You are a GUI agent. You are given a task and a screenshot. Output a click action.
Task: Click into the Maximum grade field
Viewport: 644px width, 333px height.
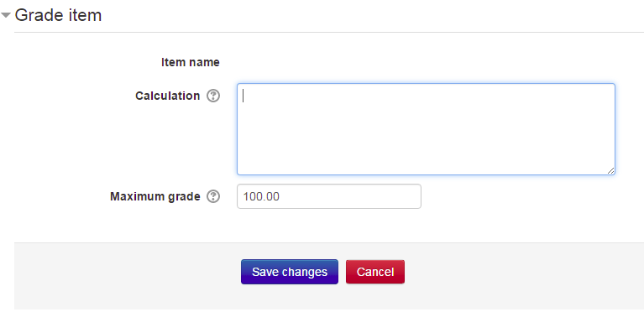point(329,196)
